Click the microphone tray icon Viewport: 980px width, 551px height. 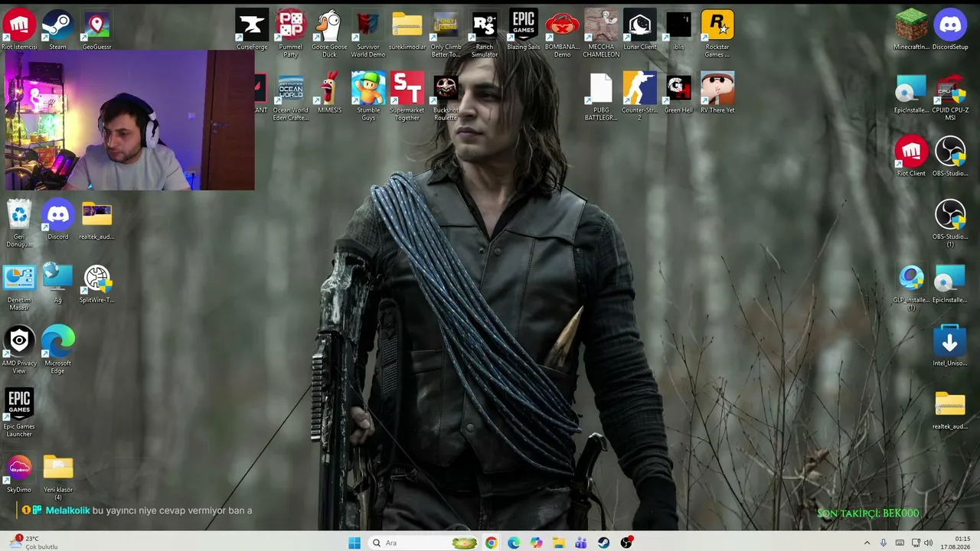coord(884,543)
